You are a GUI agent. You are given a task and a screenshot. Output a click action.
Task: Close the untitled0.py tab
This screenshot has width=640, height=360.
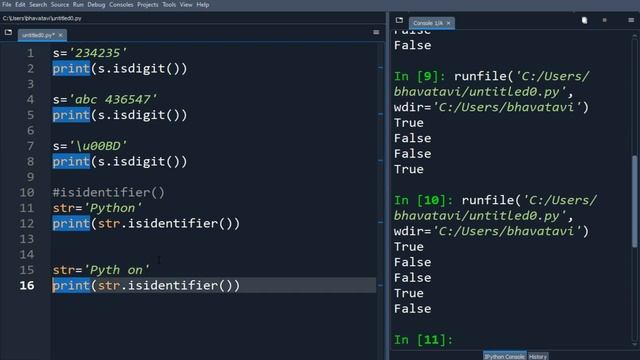pos(60,36)
